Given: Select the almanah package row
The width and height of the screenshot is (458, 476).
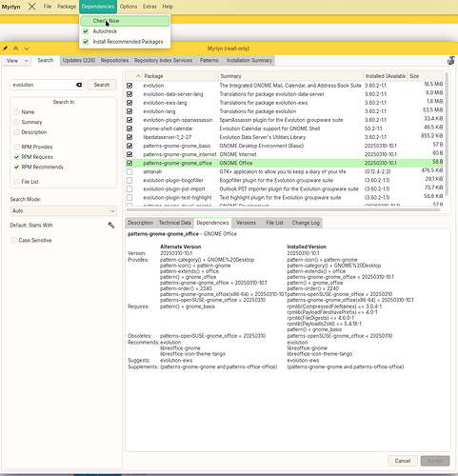Looking at the screenshot, I should (285, 171).
